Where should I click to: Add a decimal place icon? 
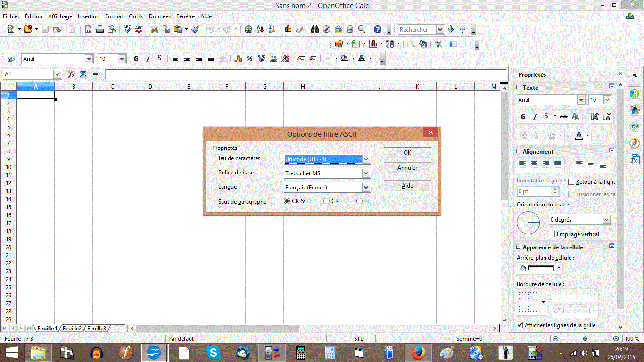273,58
